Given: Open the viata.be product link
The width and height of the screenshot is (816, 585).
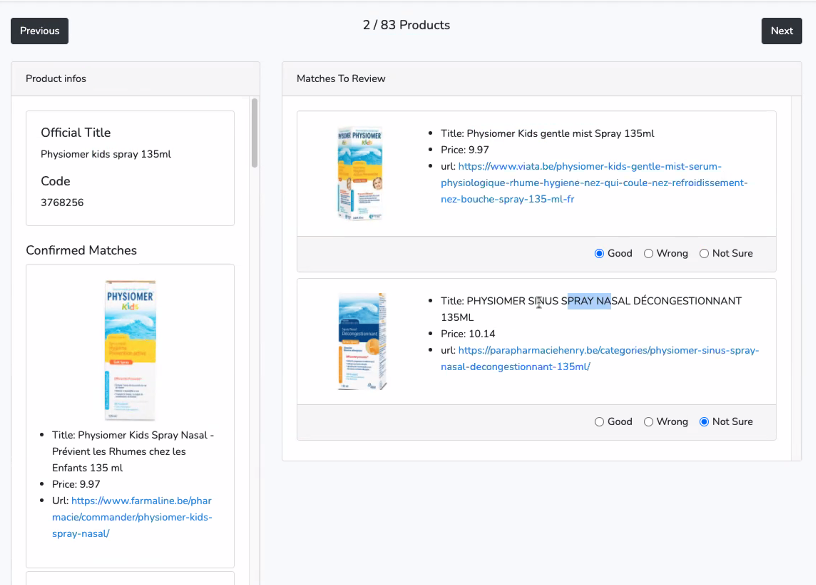Looking at the screenshot, I should pos(594,183).
